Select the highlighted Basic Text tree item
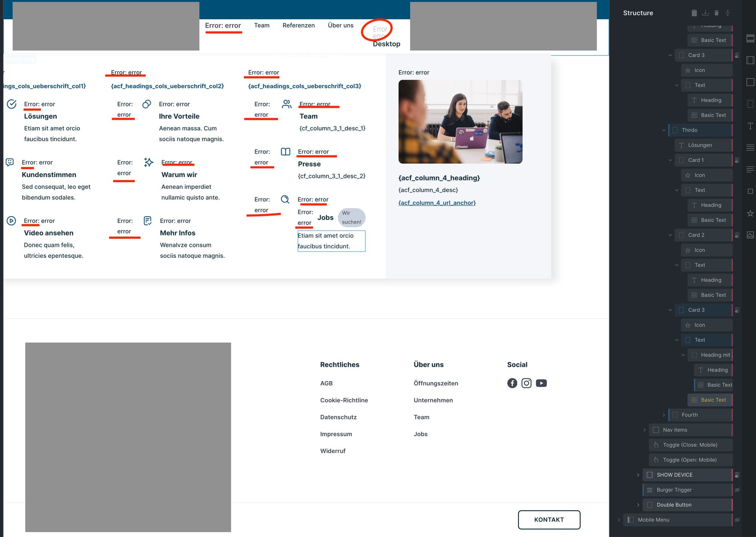Viewport: 756px width, 537px height. (x=710, y=400)
